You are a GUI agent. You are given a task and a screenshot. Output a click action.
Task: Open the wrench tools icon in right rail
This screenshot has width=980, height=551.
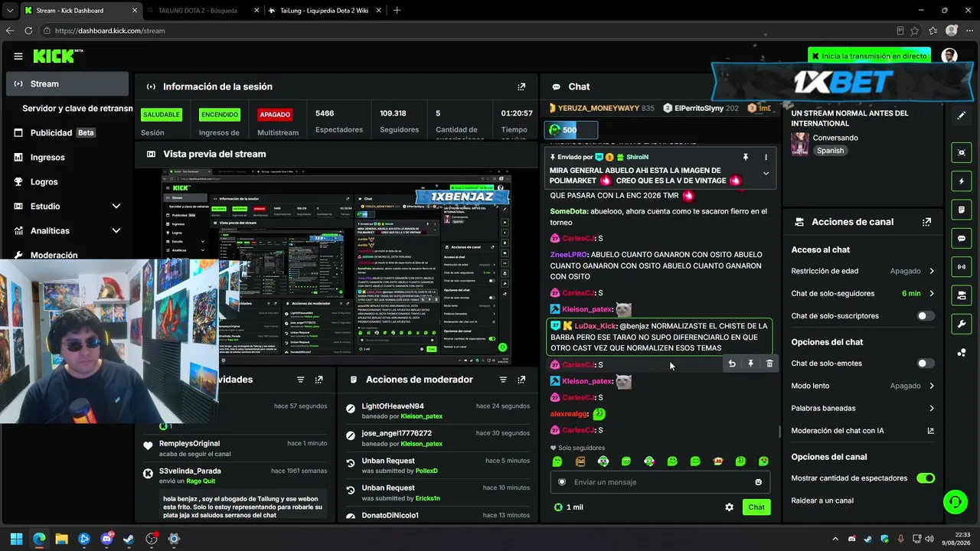[962, 324]
